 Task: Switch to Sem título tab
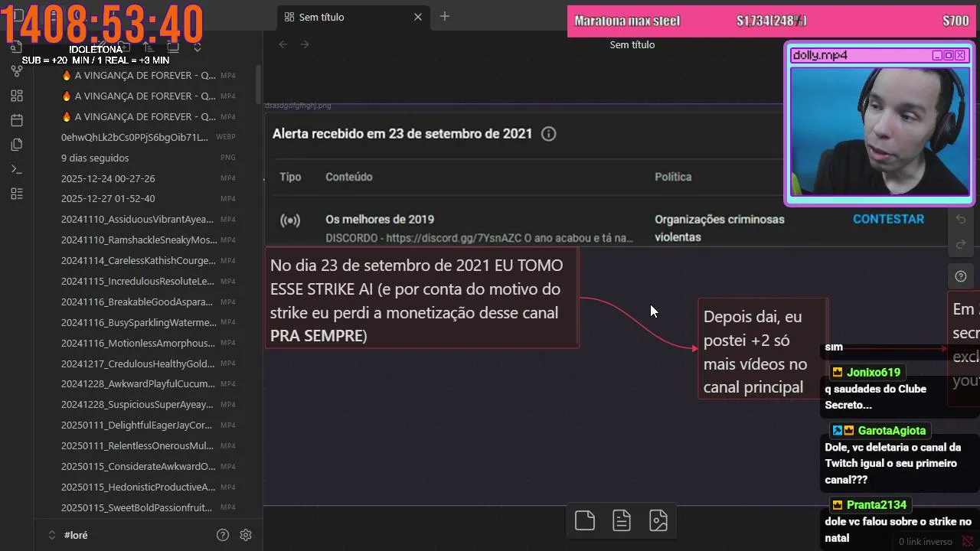click(354, 17)
